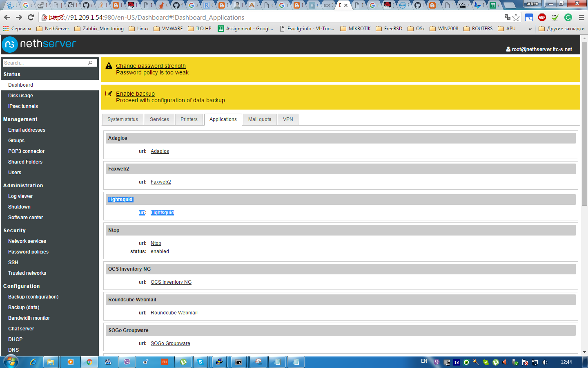The height and width of the screenshot is (368, 588).
Task: Open the Faxweb2 url link
Action: tap(161, 182)
